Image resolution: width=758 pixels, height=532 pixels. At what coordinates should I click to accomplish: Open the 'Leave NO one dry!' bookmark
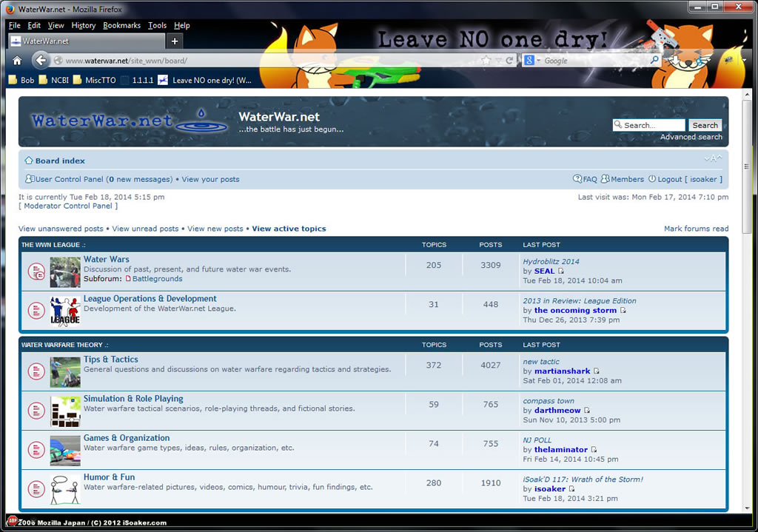click(205, 80)
